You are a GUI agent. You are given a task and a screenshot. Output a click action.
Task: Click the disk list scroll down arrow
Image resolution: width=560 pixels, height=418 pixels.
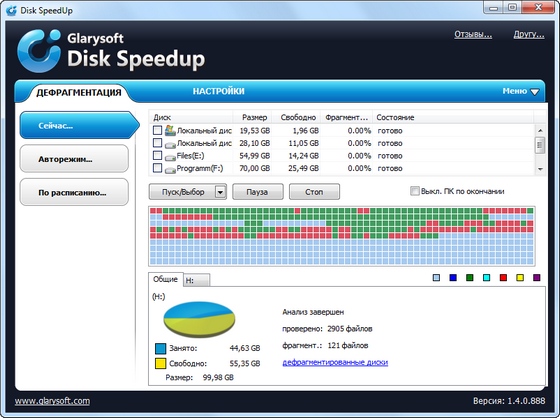pyautogui.click(x=540, y=169)
